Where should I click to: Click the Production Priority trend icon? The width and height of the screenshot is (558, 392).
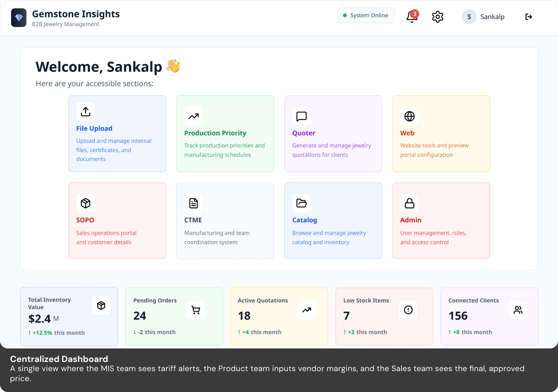(x=194, y=116)
